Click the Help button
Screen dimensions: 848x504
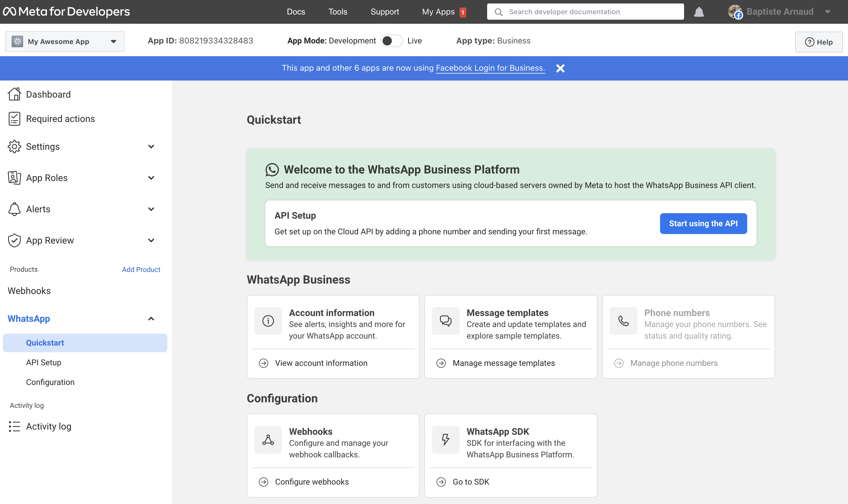tap(818, 42)
